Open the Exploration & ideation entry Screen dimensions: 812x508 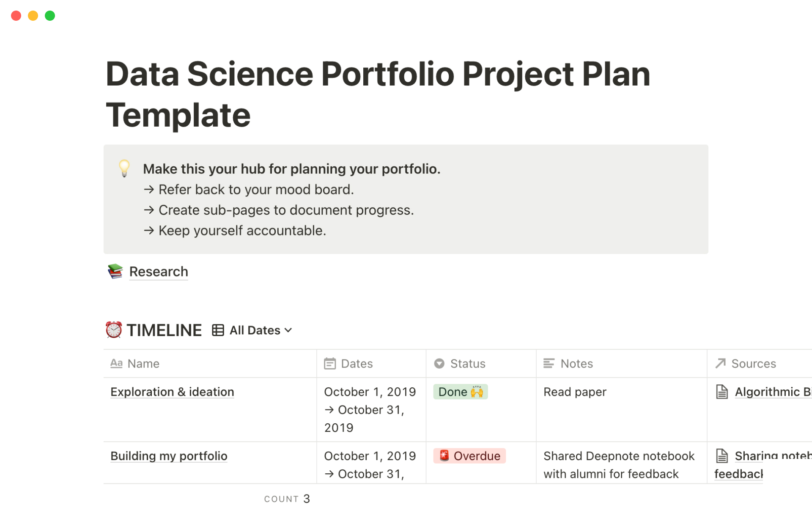click(172, 392)
